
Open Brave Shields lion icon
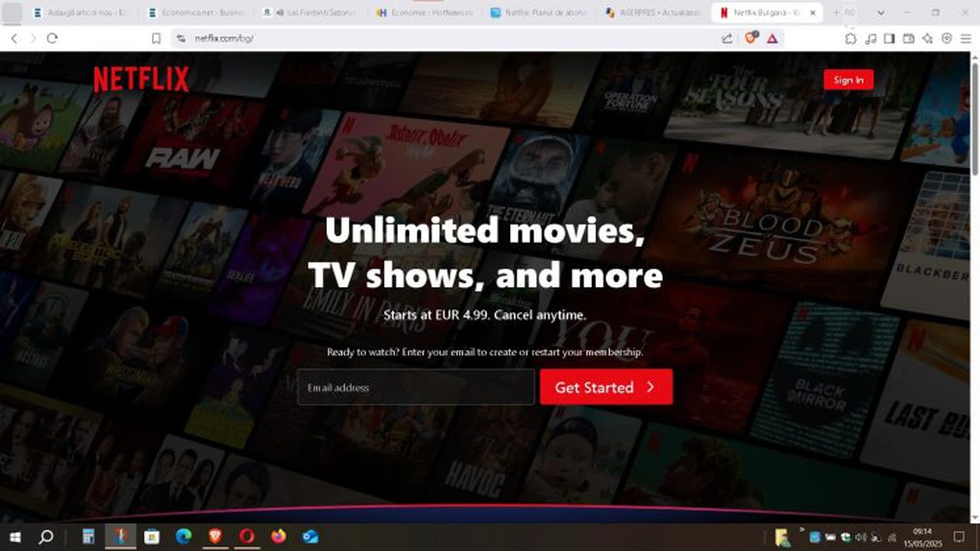click(x=750, y=37)
